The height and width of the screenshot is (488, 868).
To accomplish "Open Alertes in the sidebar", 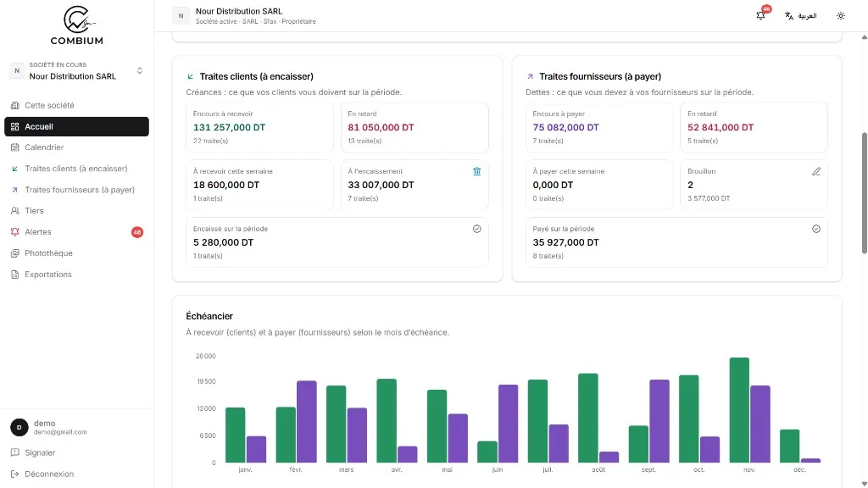I will (76, 232).
